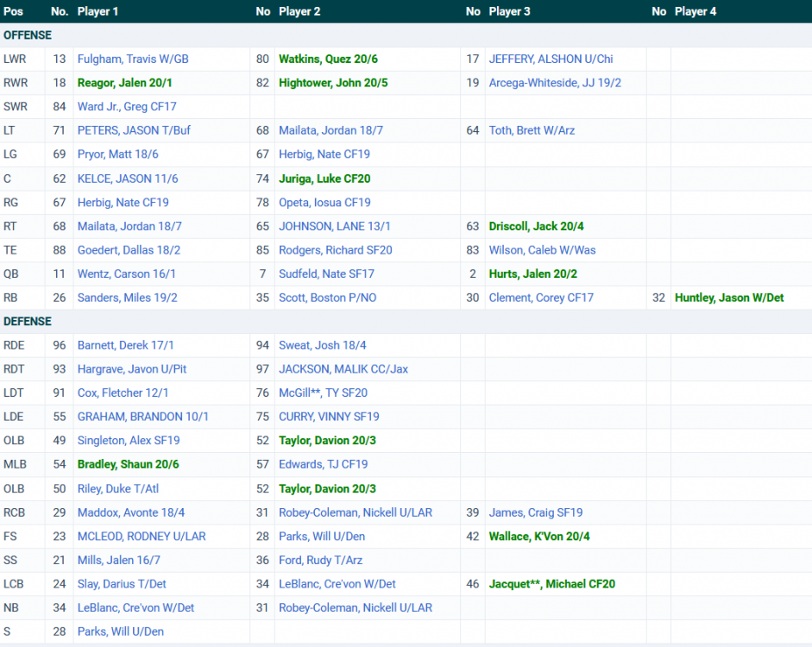Image resolution: width=812 pixels, height=647 pixels.
Task: Click Maddox, Avonte 18/4 link
Action: (131, 512)
